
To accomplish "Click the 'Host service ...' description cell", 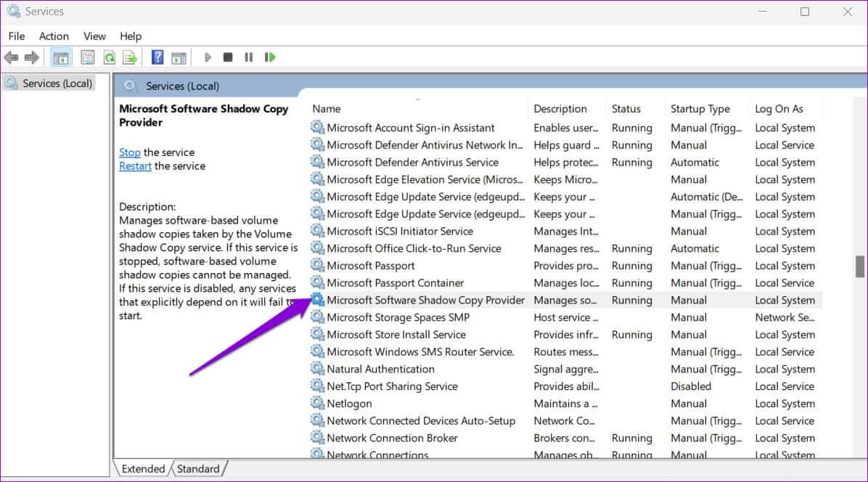I will click(566, 317).
